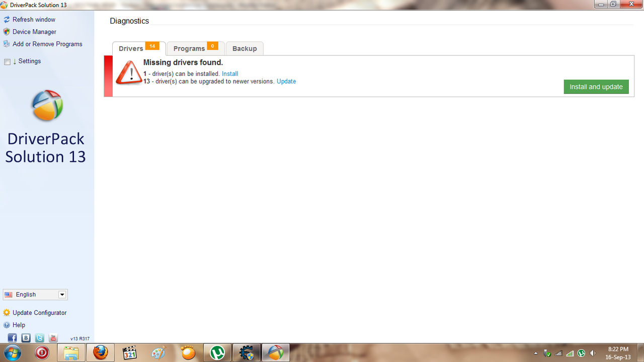
Task: Click the orange 14 badge on Drivers
Action: 152,46
